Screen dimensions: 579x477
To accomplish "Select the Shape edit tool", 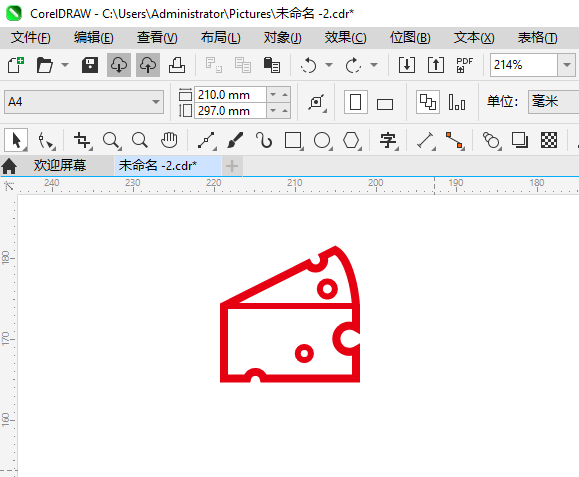I will pos(46,141).
